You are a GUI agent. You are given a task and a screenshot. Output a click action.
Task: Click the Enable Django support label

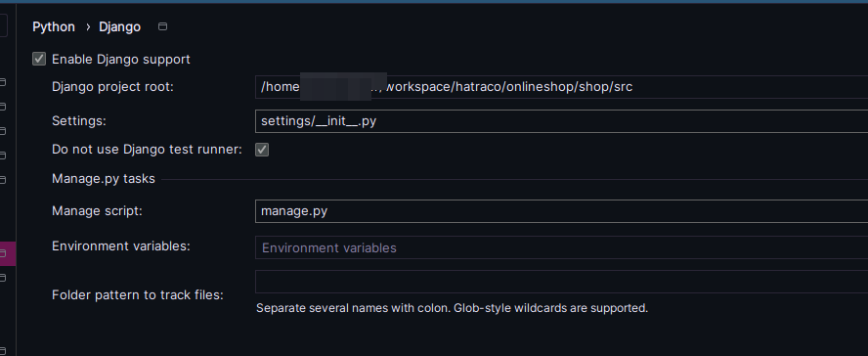120,59
